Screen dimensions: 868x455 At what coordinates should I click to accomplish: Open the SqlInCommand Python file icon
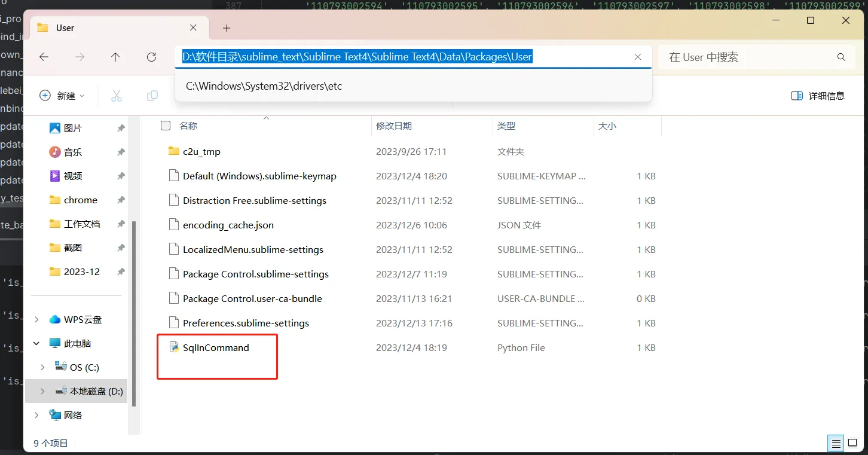tap(174, 347)
